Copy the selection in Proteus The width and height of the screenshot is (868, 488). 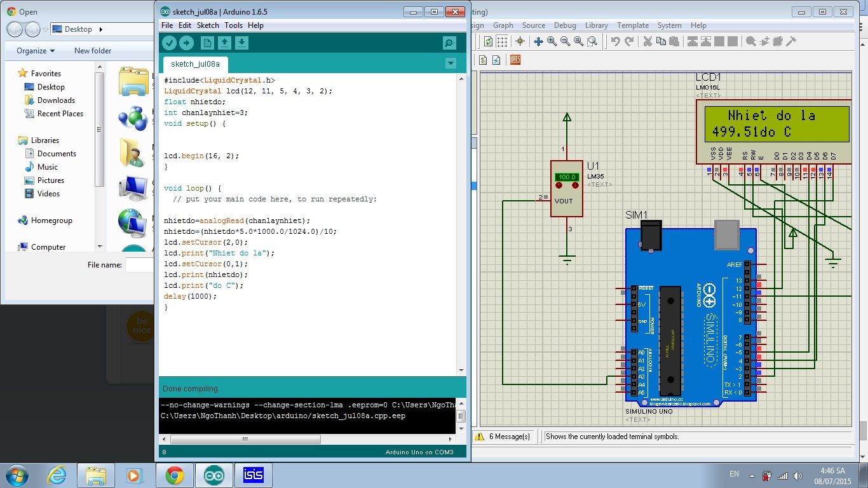(x=661, y=41)
